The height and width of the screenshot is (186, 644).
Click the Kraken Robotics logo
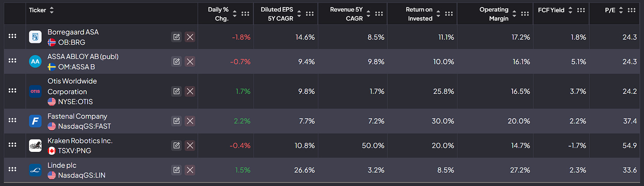pos(35,146)
